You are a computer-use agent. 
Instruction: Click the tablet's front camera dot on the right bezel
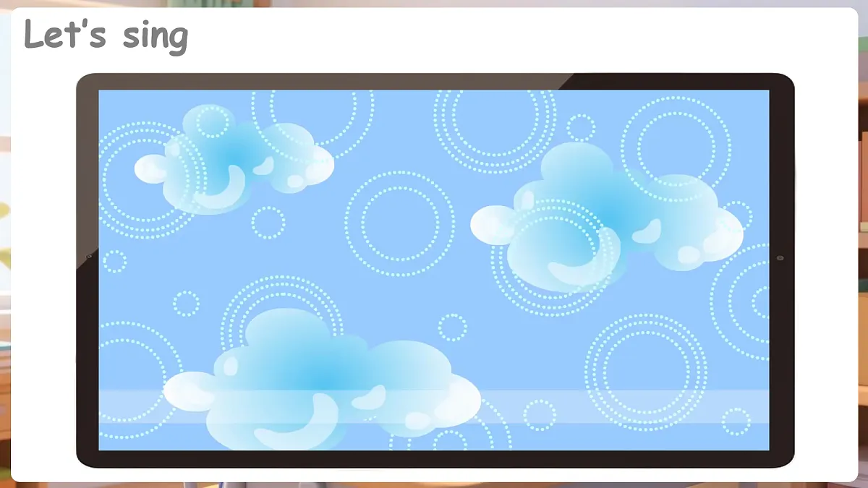point(780,259)
